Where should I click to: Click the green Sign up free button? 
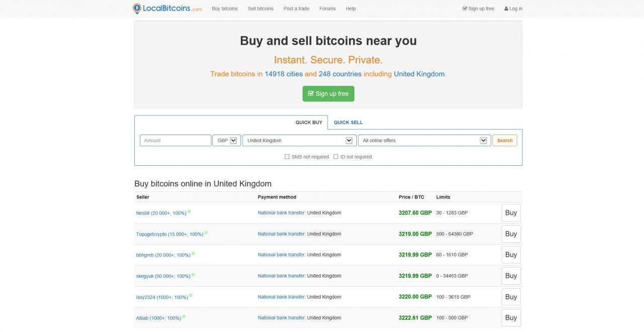point(328,93)
